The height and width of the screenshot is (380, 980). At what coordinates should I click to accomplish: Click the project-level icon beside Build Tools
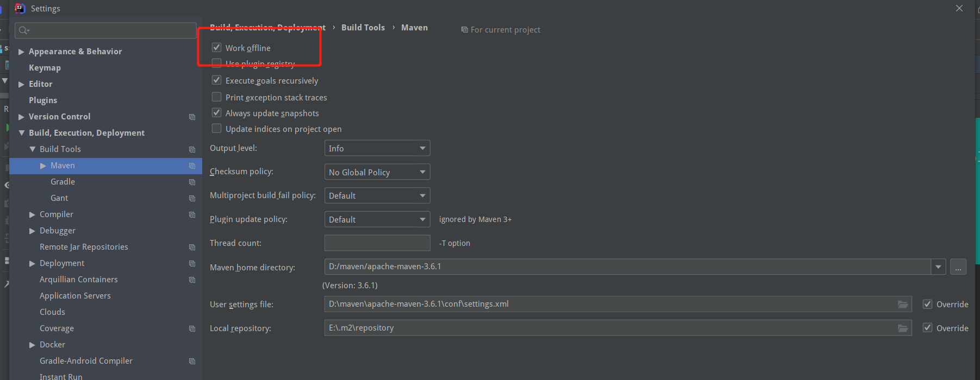[x=192, y=149]
